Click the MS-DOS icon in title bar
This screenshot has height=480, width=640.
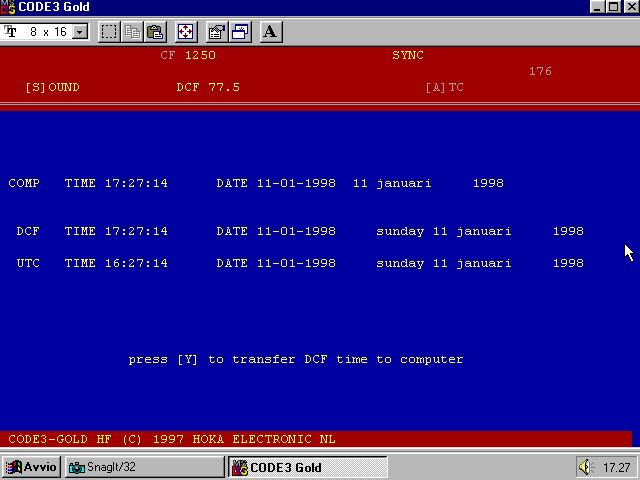(8, 7)
